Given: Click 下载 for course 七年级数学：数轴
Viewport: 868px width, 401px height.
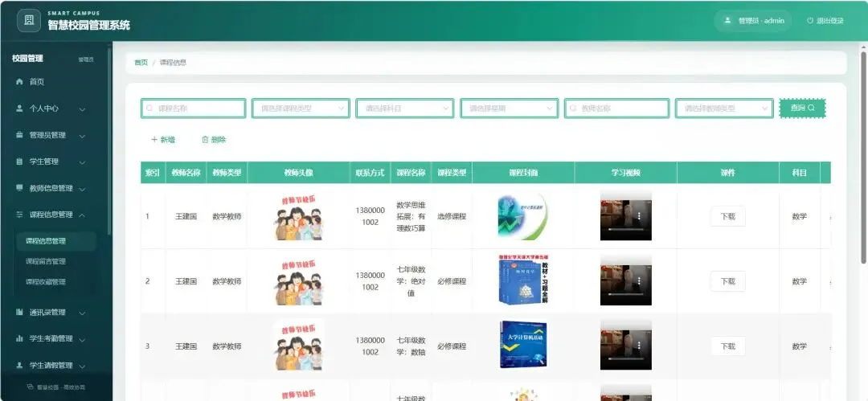Looking at the screenshot, I should (727, 346).
